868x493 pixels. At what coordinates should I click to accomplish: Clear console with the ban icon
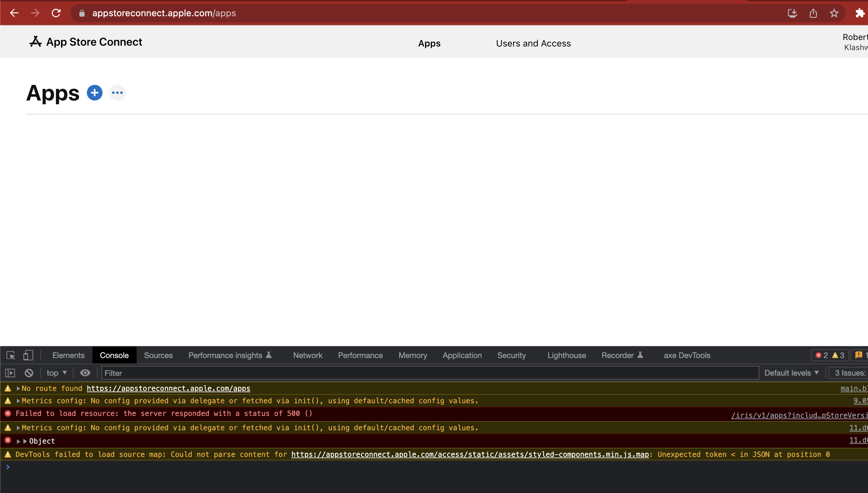tap(29, 373)
